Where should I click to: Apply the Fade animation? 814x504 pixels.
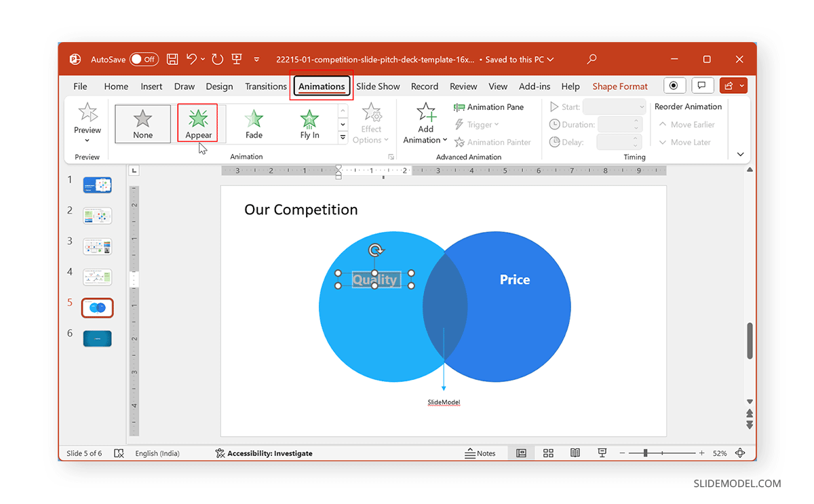point(253,123)
